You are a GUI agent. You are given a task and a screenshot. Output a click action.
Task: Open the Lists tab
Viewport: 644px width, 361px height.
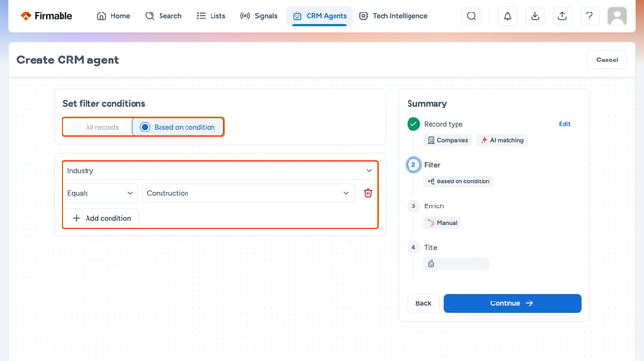(x=211, y=16)
